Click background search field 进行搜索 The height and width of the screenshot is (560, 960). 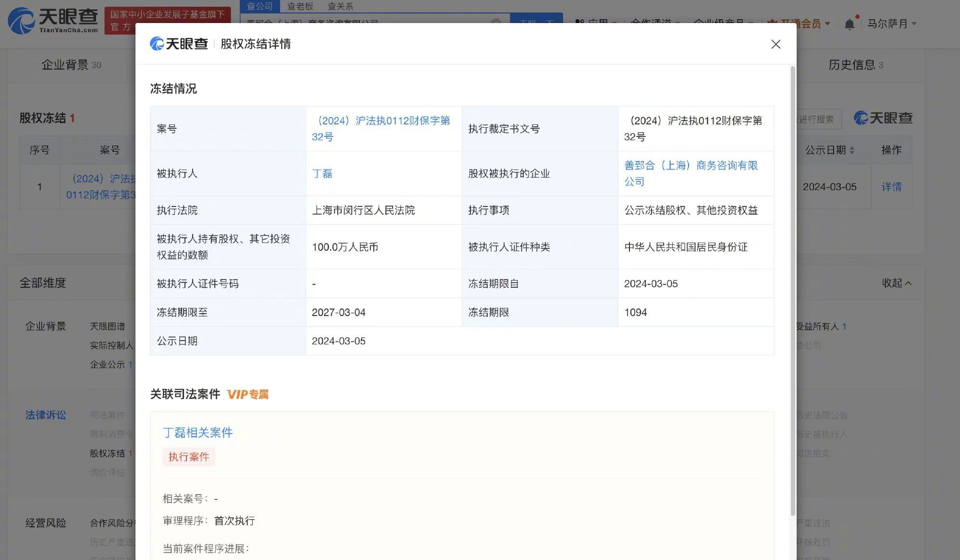(x=819, y=119)
